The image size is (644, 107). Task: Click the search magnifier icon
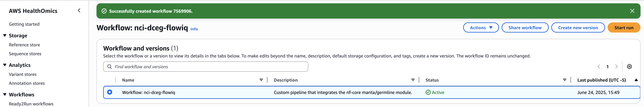click(x=109, y=67)
